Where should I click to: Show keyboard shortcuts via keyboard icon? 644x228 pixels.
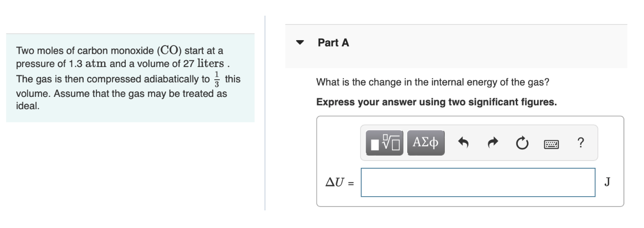[x=551, y=144]
